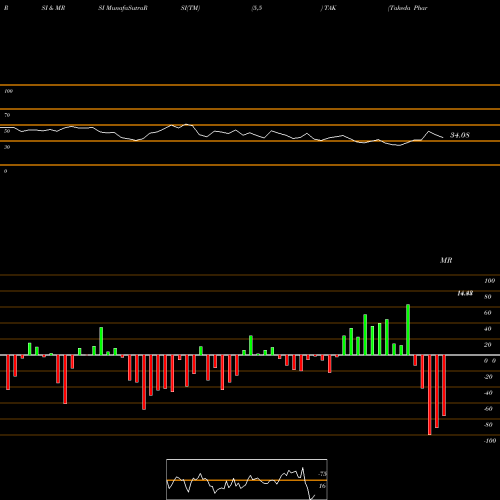
Task: Click the '70' level label on the RSI axis
Action: tap(7, 115)
